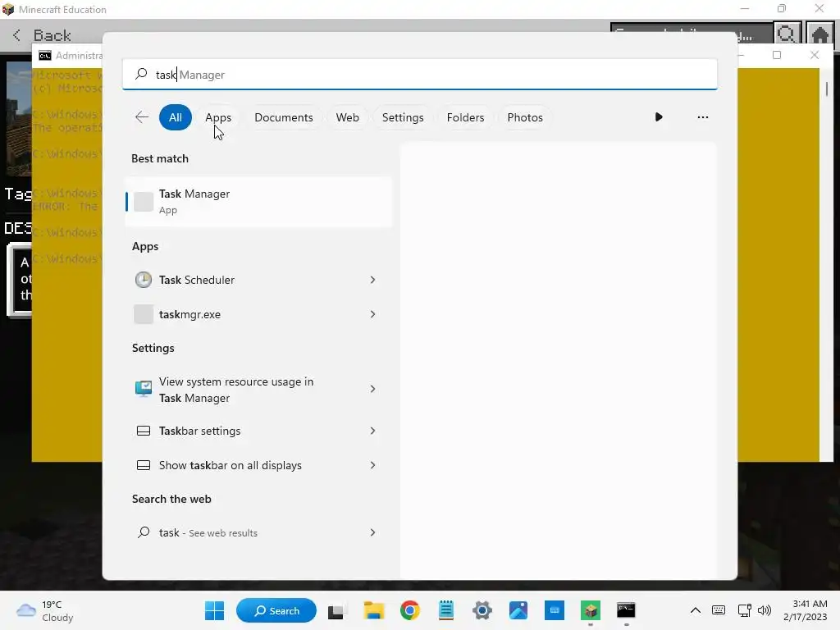Click the Task Manager result icon
The height and width of the screenshot is (630, 840).
(x=143, y=202)
